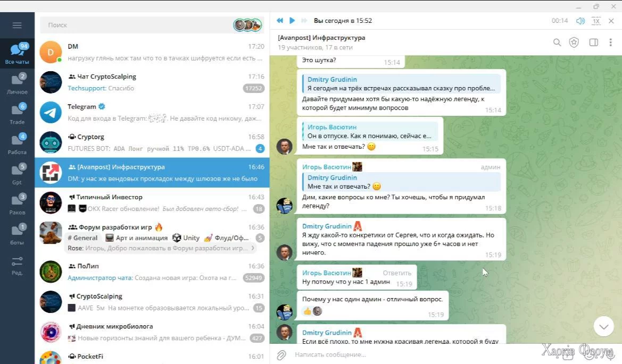622x364 pixels.
Task: Open the folder editor 'Ред.'
Action: pos(17,265)
